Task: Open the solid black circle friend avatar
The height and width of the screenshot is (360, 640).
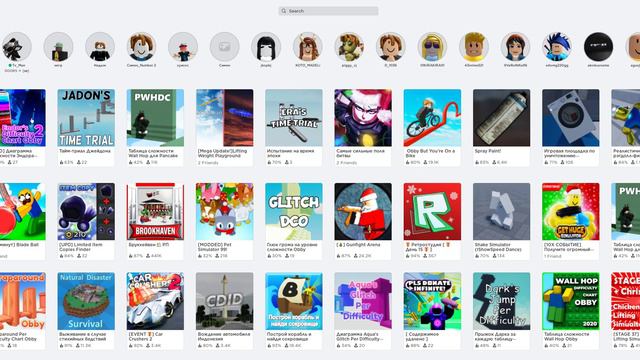Action: coord(598,47)
